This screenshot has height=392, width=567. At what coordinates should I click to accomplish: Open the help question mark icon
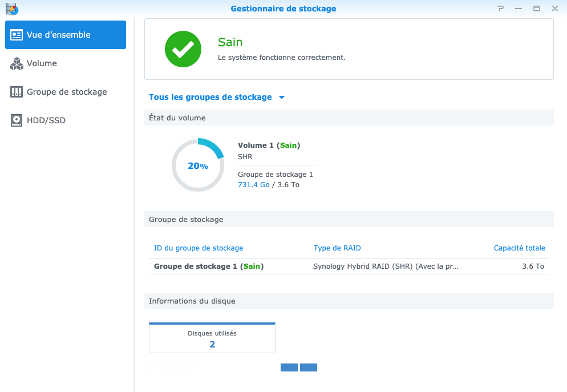click(500, 9)
